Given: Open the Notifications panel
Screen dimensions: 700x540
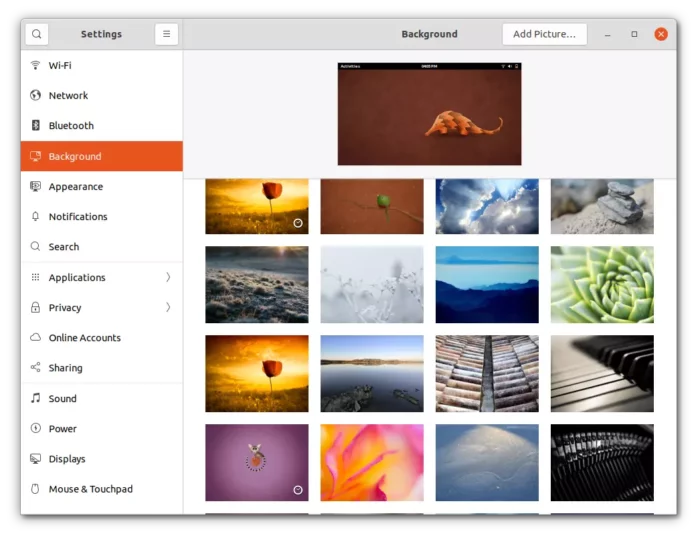Looking at the screenshot, I should (x=102, y=216).
